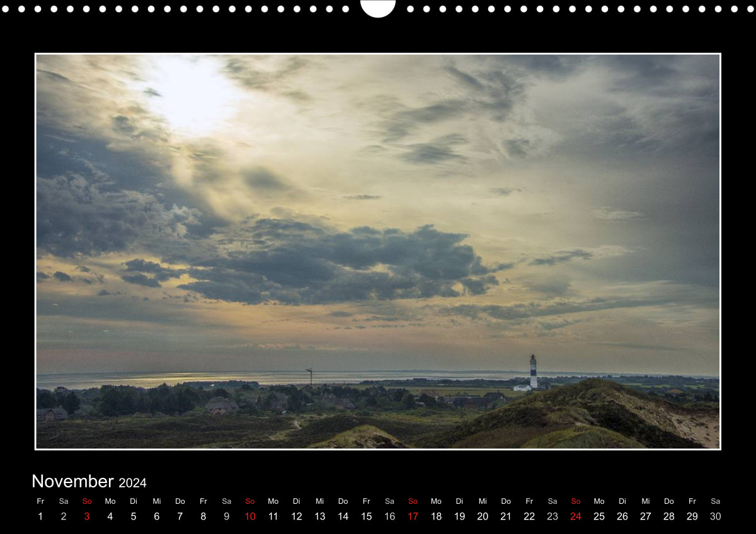Select day 30 in the date row
The image size is (756, 534).
coord(716,516)
